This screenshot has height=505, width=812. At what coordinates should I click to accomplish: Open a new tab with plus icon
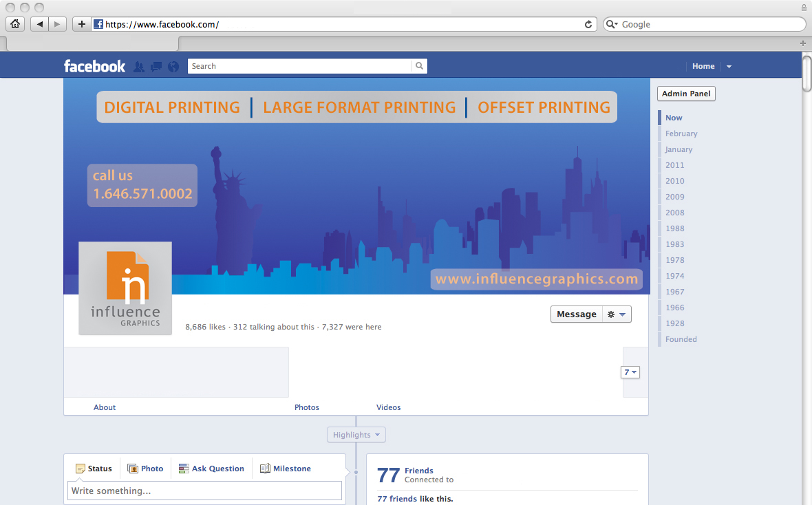click(x=802, y=43)
